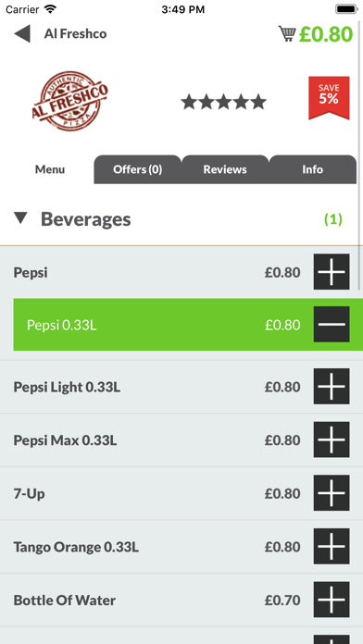
Task: Collapse the Beverages section triangle
Action: point(20,218)
